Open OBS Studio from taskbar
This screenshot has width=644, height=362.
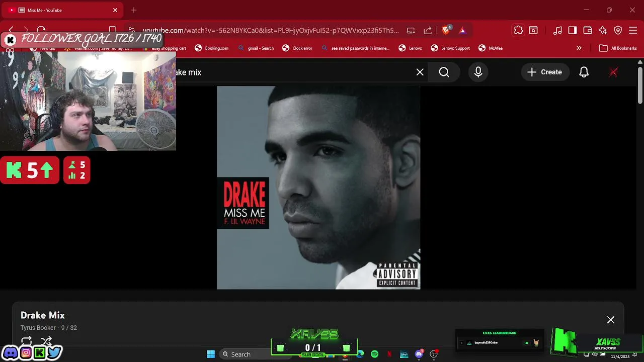click(433, 354)
